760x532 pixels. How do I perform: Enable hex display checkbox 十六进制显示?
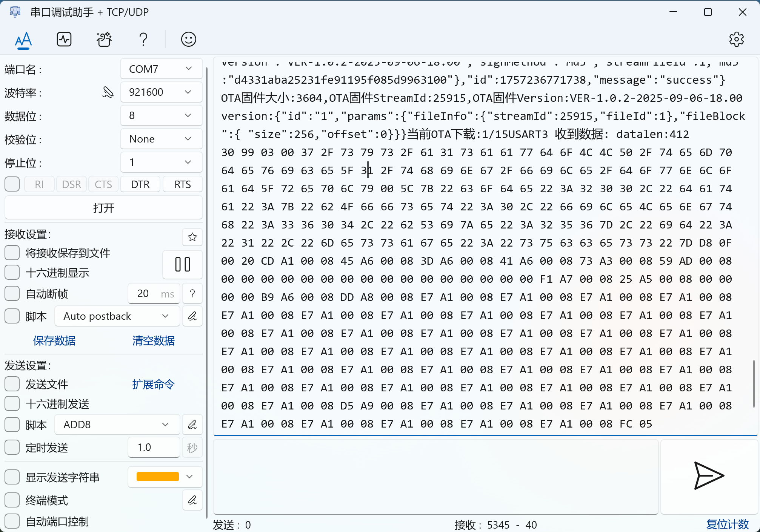(x=12, y=272)
